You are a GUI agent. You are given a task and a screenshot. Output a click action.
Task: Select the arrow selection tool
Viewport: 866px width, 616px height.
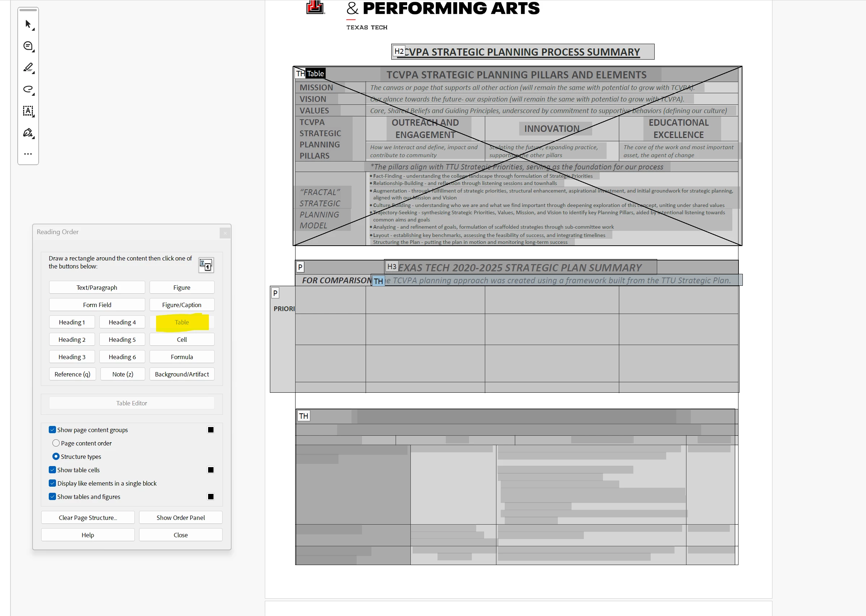(x=28, y=24)
